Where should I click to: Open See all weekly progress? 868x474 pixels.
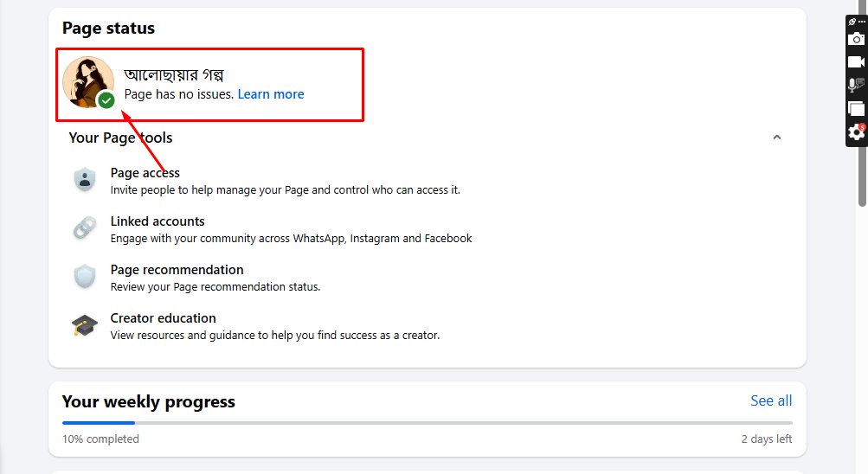(771, 400)
